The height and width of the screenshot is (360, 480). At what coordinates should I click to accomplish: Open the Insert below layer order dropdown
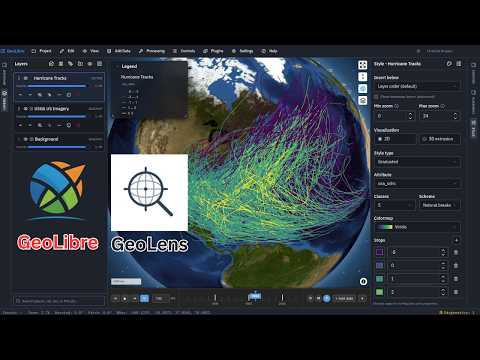(417, 86)
